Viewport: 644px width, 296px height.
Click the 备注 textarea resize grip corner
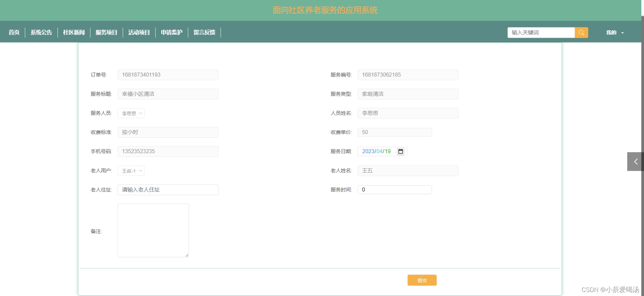pos(187,255)
